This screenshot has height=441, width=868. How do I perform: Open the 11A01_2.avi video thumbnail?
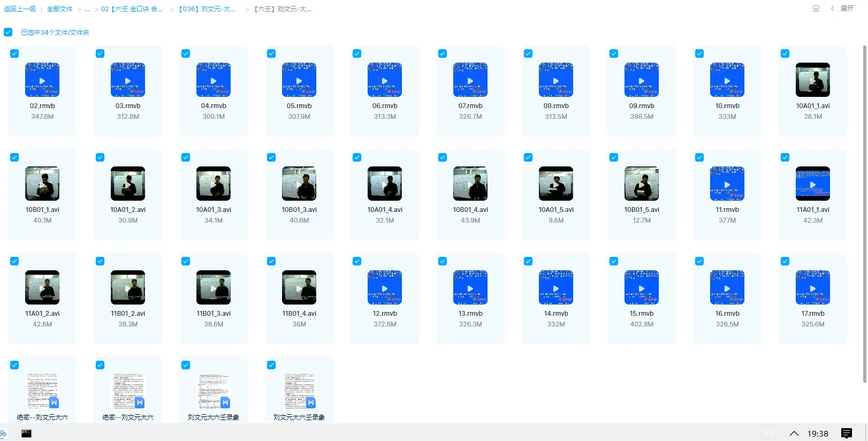(x=42, y=287)
